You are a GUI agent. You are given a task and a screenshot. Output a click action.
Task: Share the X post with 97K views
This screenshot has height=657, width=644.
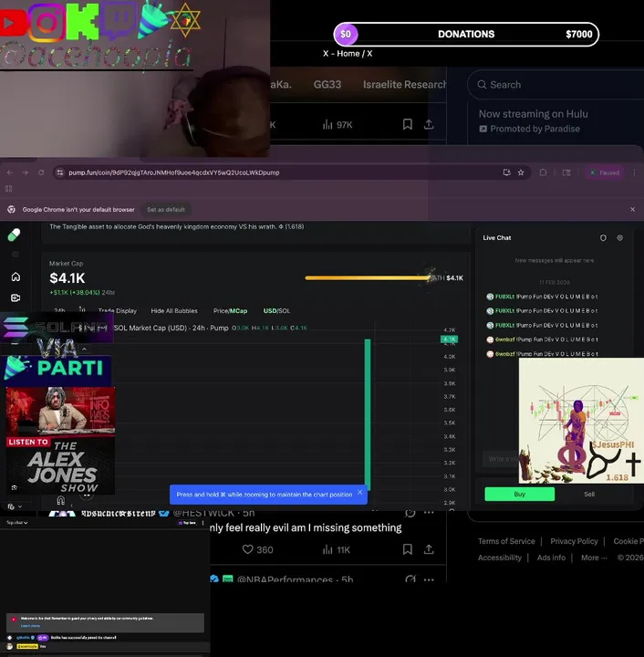coord(429,124)
